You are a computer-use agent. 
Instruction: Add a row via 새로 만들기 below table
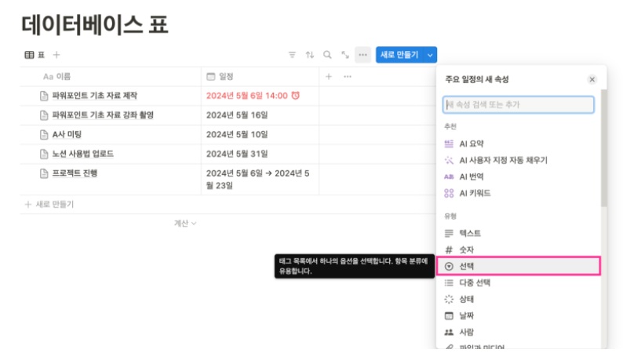pyautogui.click(x=49, y=204)
